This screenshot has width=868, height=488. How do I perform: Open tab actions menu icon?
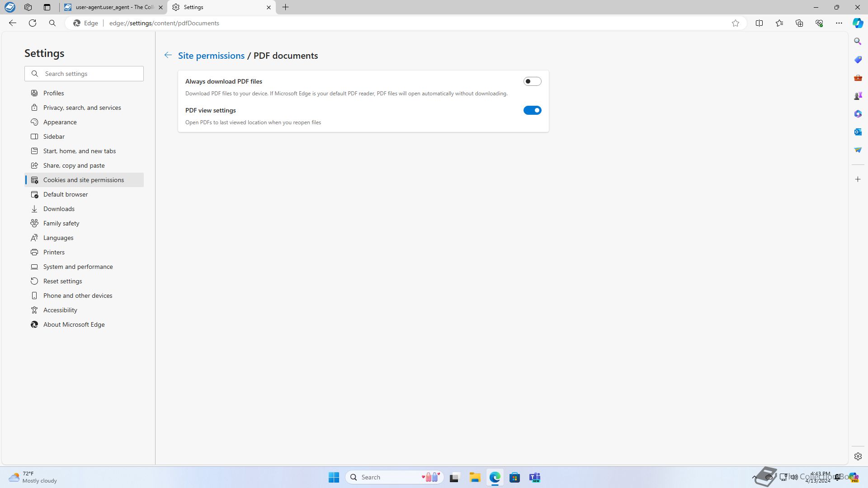[47, 7]
